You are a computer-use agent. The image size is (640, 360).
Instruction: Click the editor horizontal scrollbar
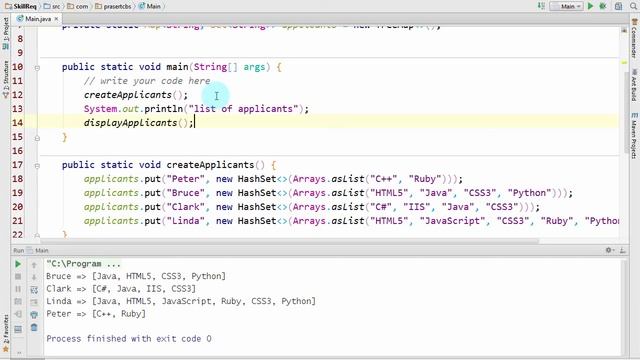290,241
